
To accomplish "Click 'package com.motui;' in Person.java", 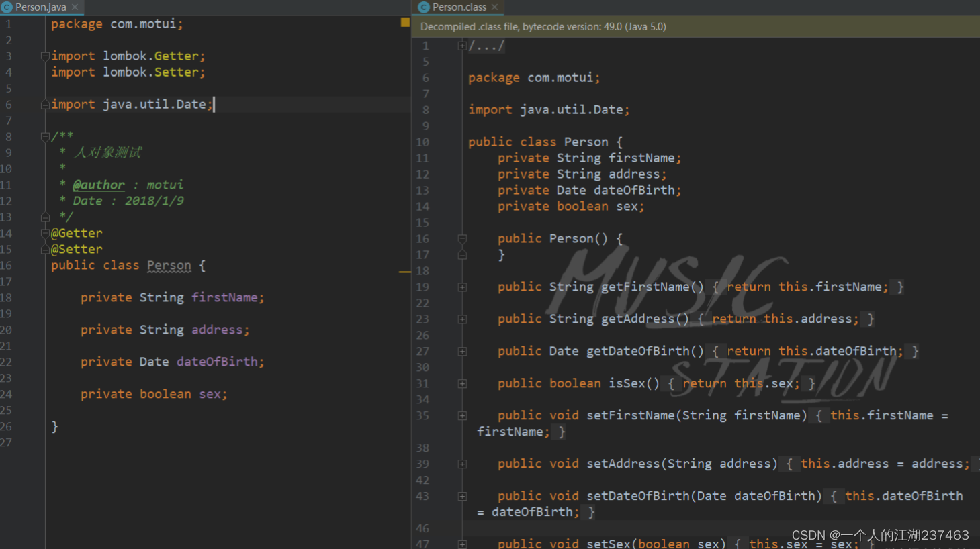I will (117, 23).
